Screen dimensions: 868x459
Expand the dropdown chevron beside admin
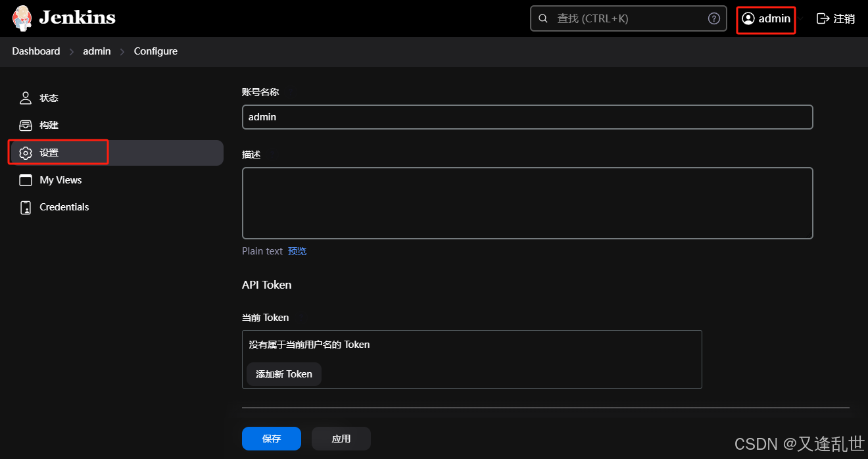(x=801, y=18)
